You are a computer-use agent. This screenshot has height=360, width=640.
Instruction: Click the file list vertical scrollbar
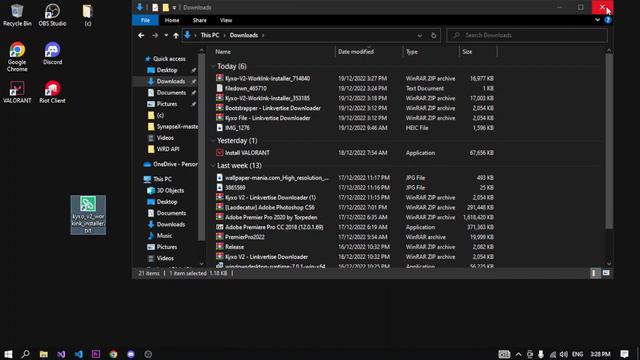coord(609,141)
